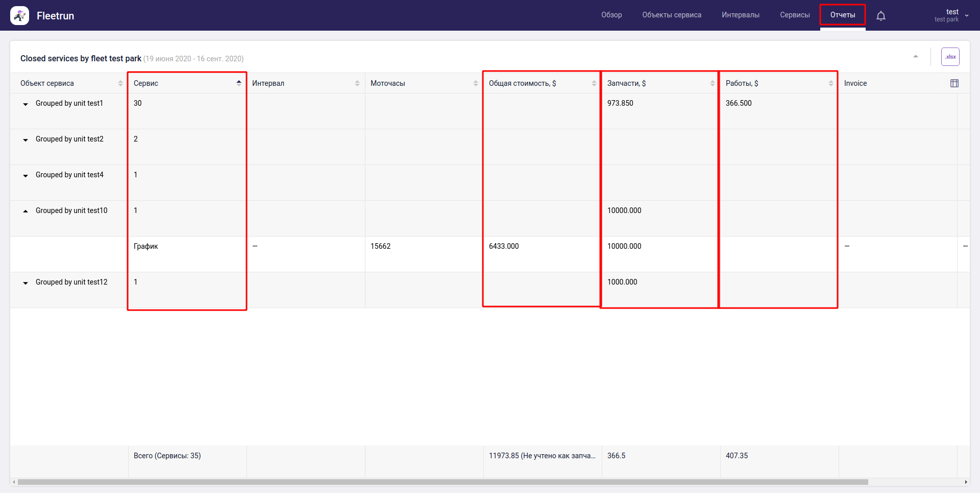Expand the Grouped by unit test2 row
Viewport: 980px width, 493px height.
click(x=26, y=140)
